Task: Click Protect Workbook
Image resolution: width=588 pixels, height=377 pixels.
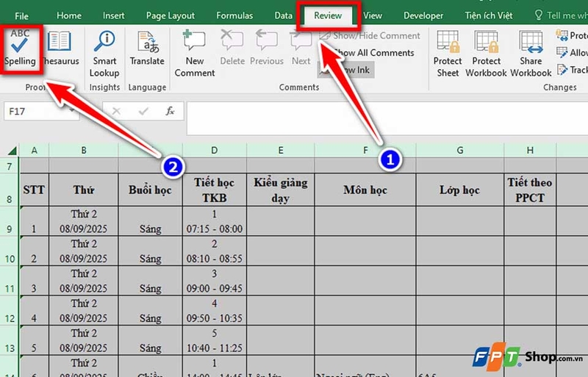Action: (x=486, y=54)
